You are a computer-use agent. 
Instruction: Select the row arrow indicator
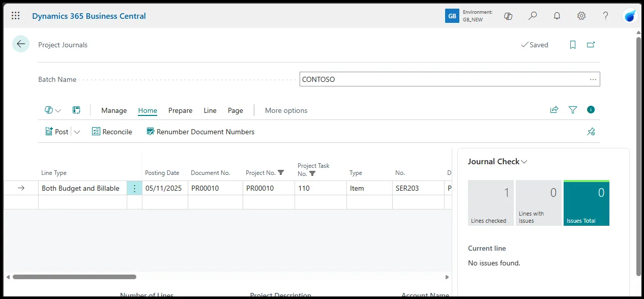pyautogui.click(x=21, y=188)
